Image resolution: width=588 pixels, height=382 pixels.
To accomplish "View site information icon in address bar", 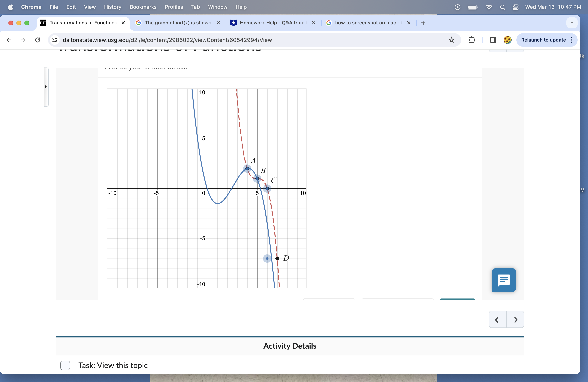I will [x=55, y=40].
